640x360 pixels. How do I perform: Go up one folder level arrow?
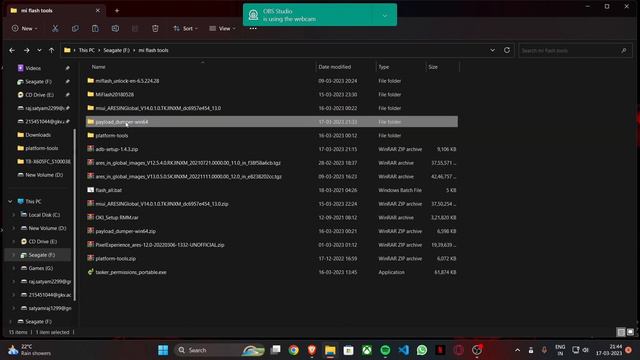tap(51, 50)
